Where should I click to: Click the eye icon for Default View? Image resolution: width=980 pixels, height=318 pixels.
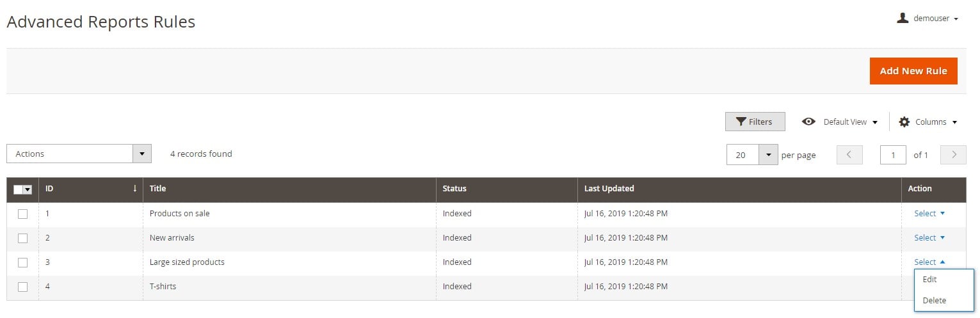(808, 122)
